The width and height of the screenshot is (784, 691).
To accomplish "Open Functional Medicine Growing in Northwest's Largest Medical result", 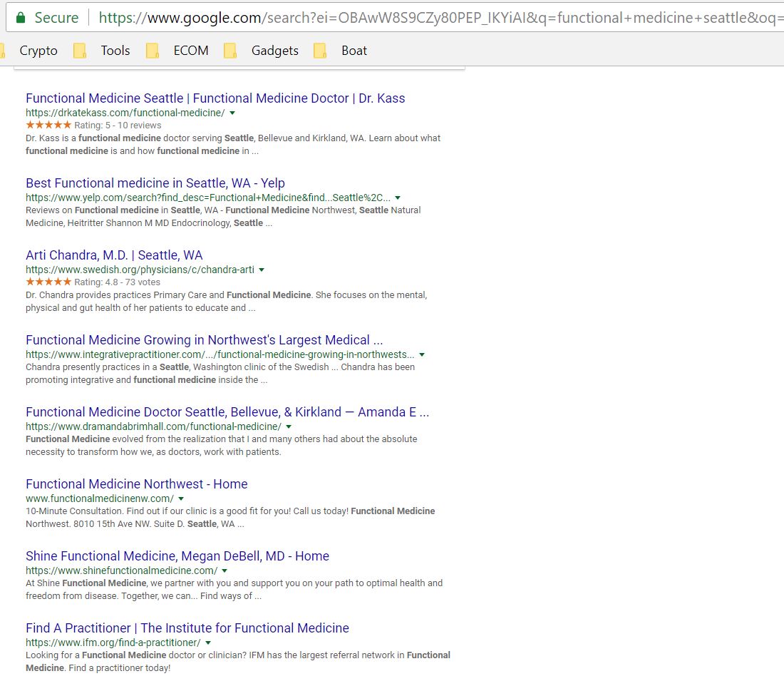I will point(204,340).
